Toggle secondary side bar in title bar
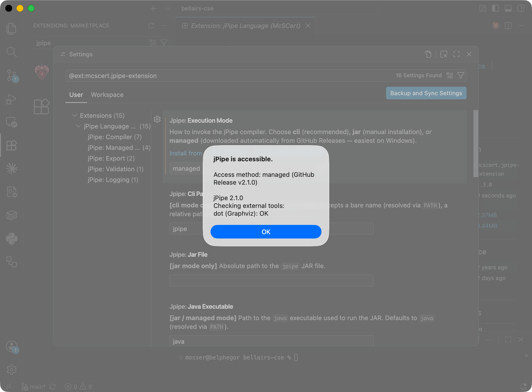This screenshot has width=532, height=392. [x=521, y=8]
